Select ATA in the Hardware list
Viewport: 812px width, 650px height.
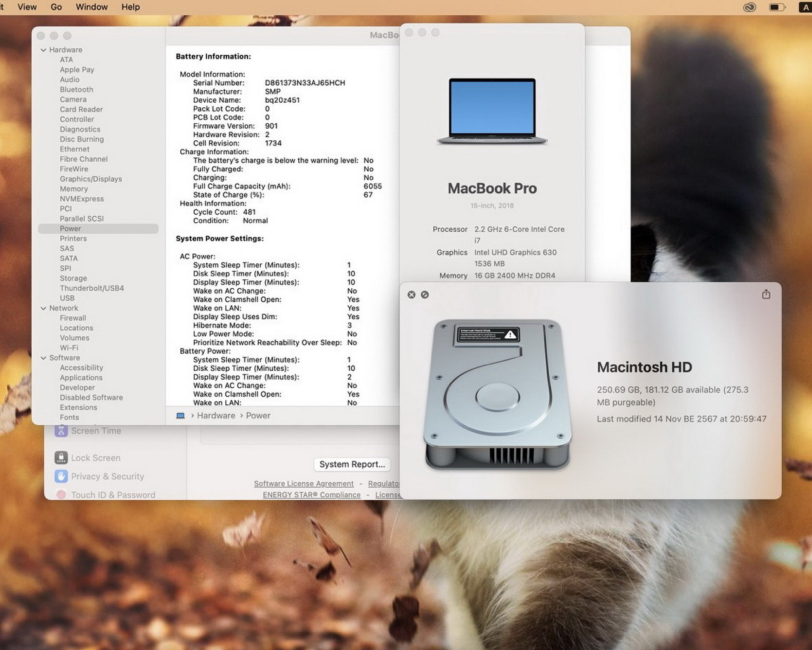[67, 60]
